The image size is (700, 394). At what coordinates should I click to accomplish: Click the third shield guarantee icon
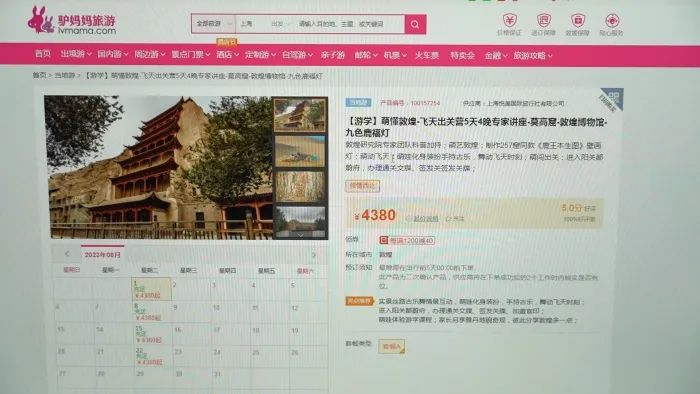(578, 21)
